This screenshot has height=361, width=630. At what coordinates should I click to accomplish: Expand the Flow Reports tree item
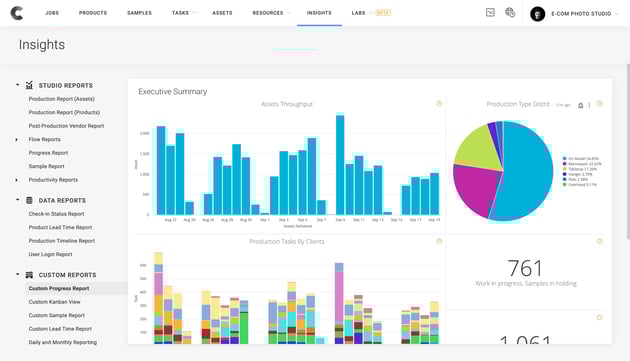point(16,139)
